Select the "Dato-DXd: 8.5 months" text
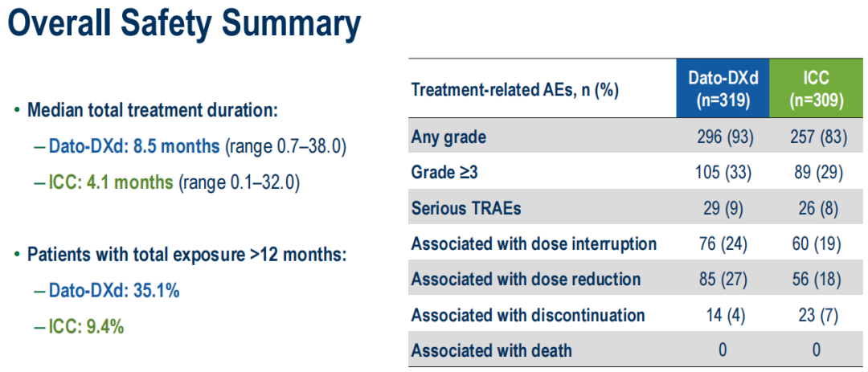The image size is (868, 372). 134,147
